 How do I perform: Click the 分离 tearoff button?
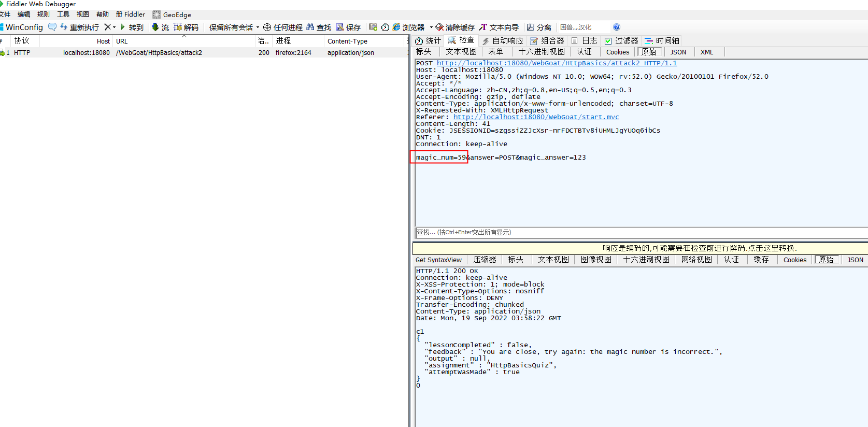pos(539,27)
